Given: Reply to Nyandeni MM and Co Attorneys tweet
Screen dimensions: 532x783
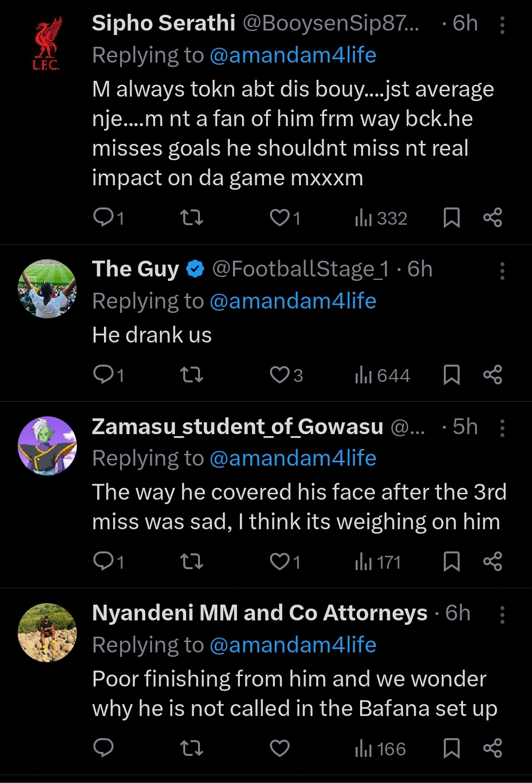Looking at the screenshot, I should pyautogui.click(x=103, y=748).
